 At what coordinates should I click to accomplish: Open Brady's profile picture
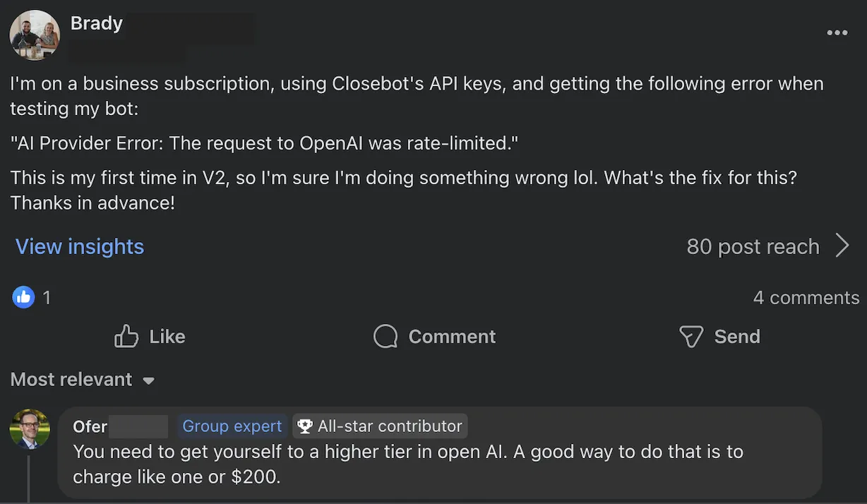coord(35,35)
